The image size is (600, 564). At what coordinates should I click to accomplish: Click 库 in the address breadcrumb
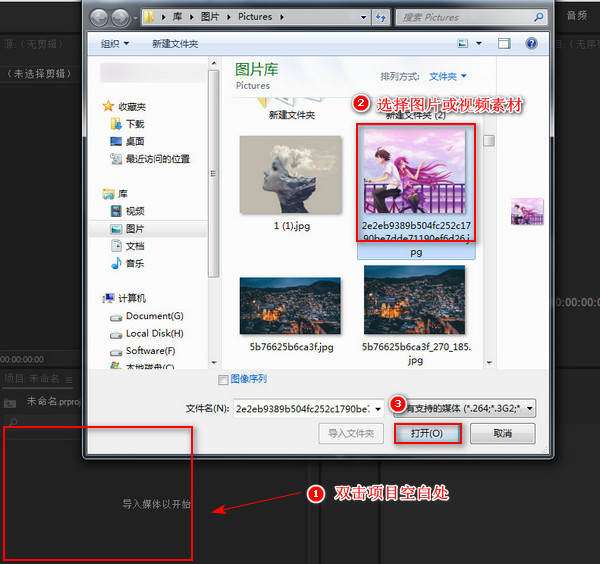point(177,17)
